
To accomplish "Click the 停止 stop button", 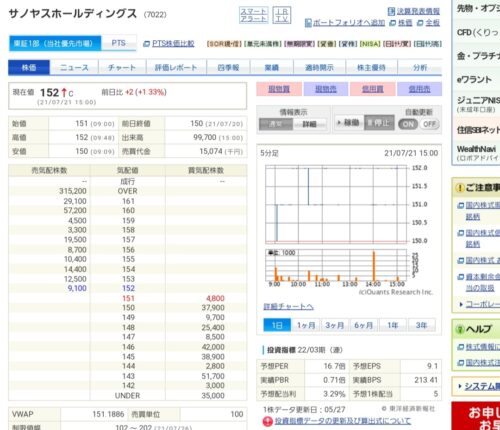I will (379, 123).
